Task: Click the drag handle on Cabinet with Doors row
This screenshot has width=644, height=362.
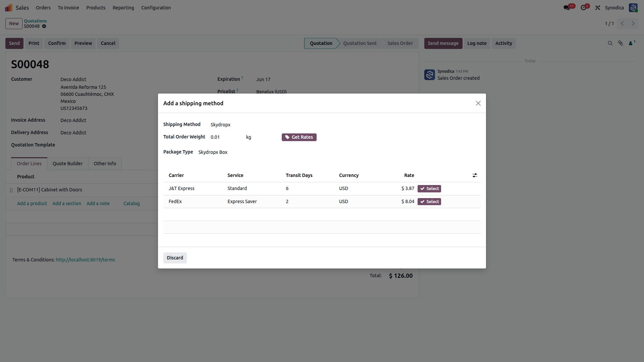Action: coord(11,190)
